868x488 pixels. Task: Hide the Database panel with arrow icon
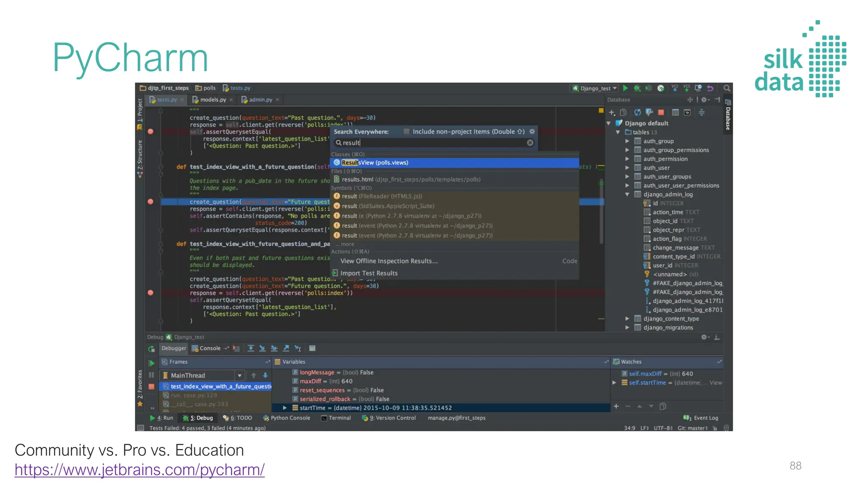[717, 100]
